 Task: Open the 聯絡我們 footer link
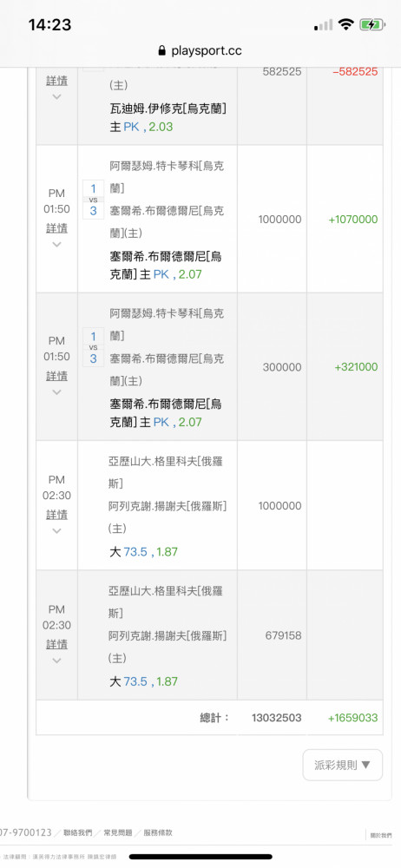point(77,832)
